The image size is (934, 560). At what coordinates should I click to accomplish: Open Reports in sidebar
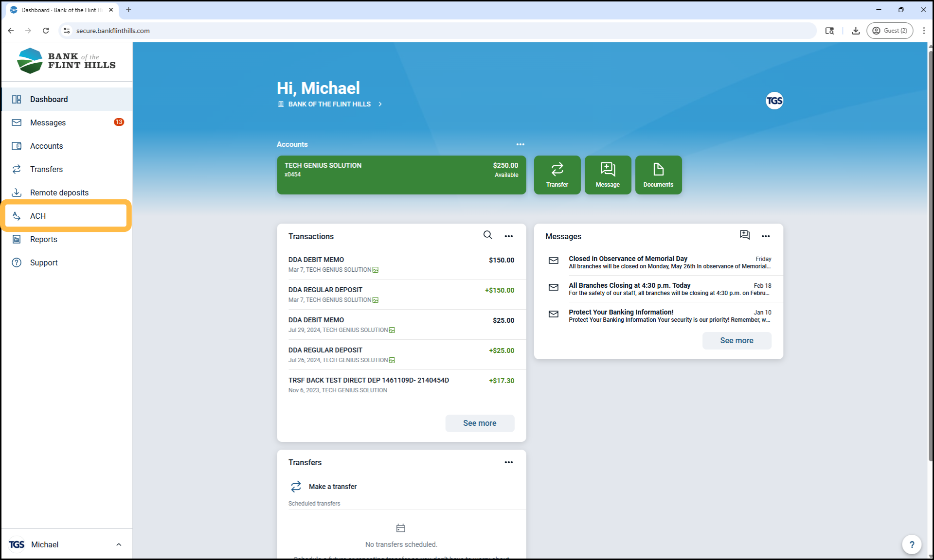click(44, 239)
